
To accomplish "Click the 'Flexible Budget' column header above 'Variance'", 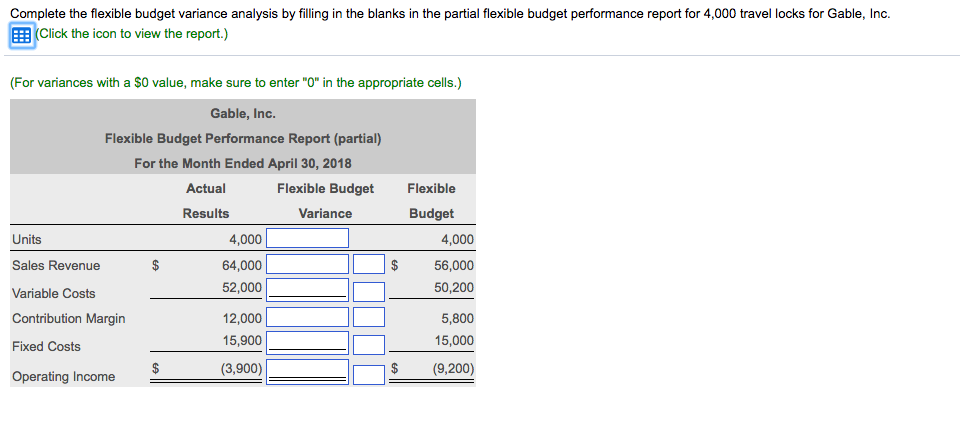I will coord(325,189).
